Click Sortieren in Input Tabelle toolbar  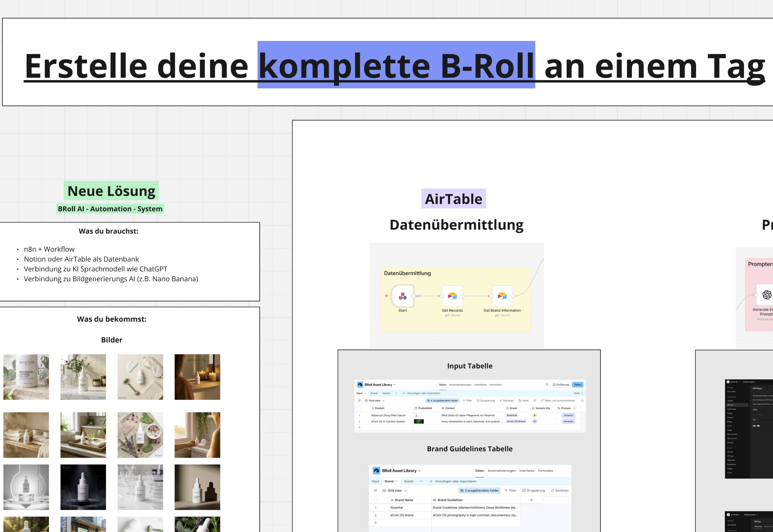(x=507, y=401)
